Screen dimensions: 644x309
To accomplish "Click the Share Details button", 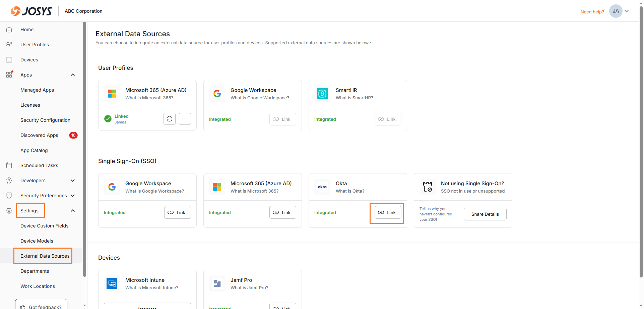I will 485,214.
